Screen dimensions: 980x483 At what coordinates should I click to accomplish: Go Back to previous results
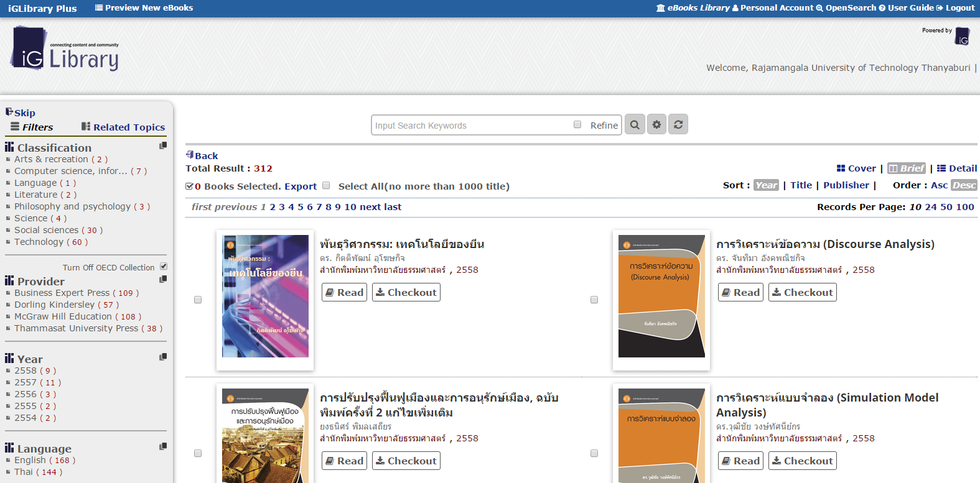pos(202,155)
